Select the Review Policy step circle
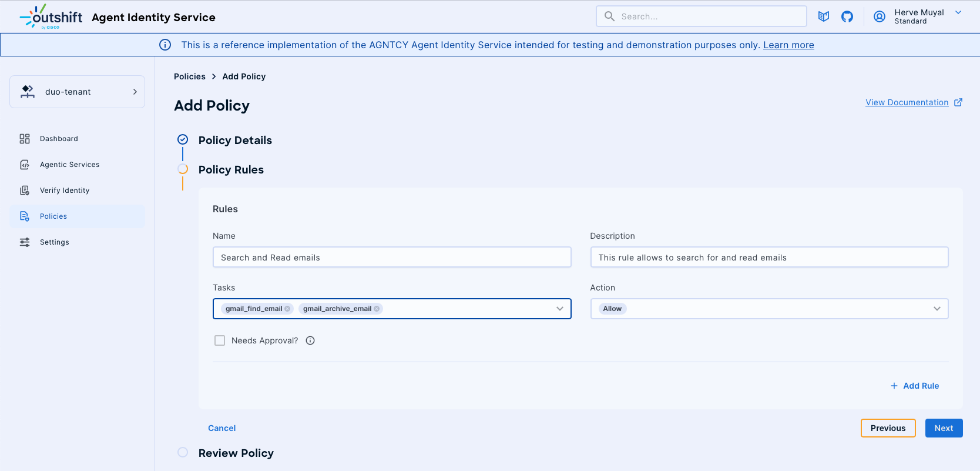 pos(183,452)
